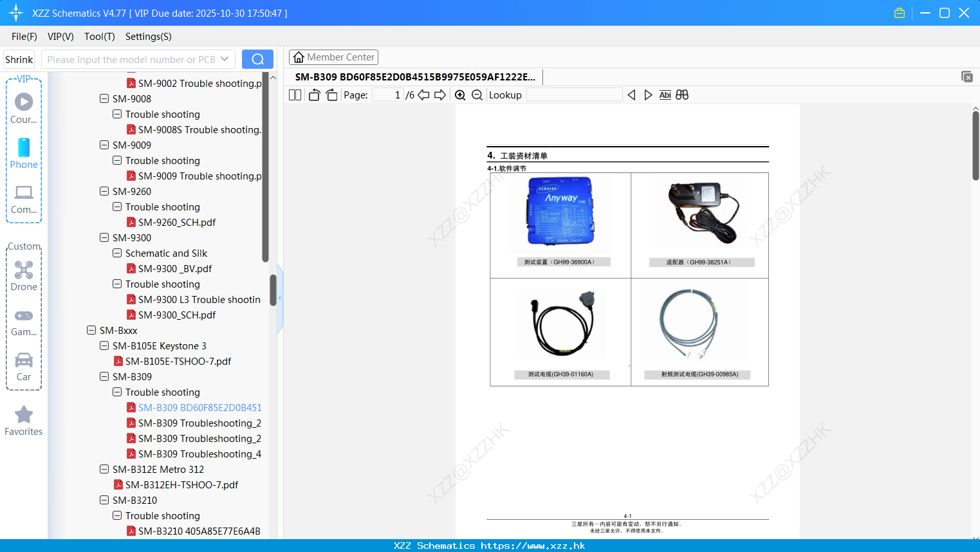Click the test device GH99-36900A image
The width and height of the screenshot is (980, 552).
560,212
